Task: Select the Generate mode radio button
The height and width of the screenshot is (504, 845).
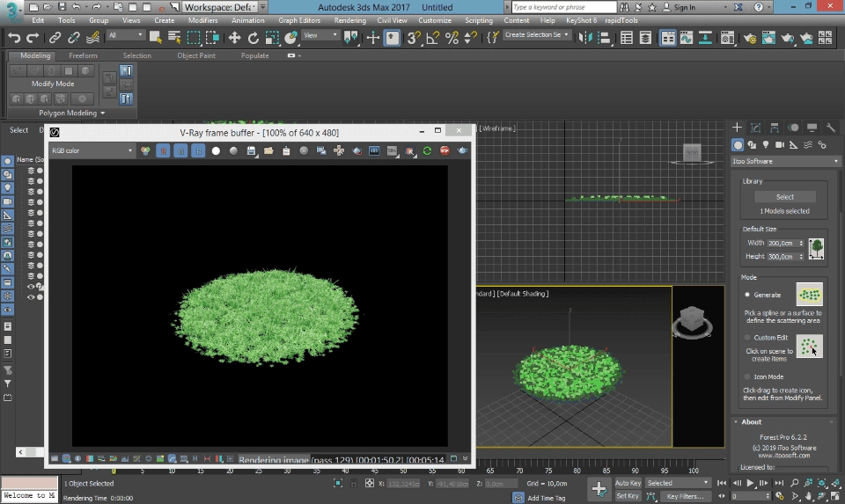Action: point(747,295)
